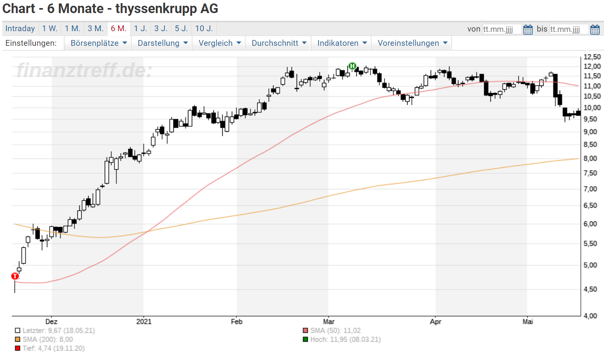604x364 pixels.
Task: Select the 10 J. timeframe tab
Action: [x=204, y=28]
